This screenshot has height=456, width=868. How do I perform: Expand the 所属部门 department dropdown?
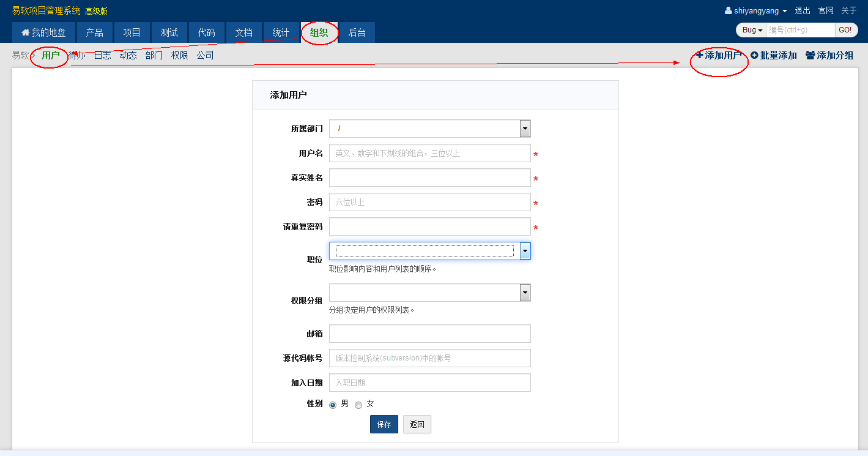525,129
